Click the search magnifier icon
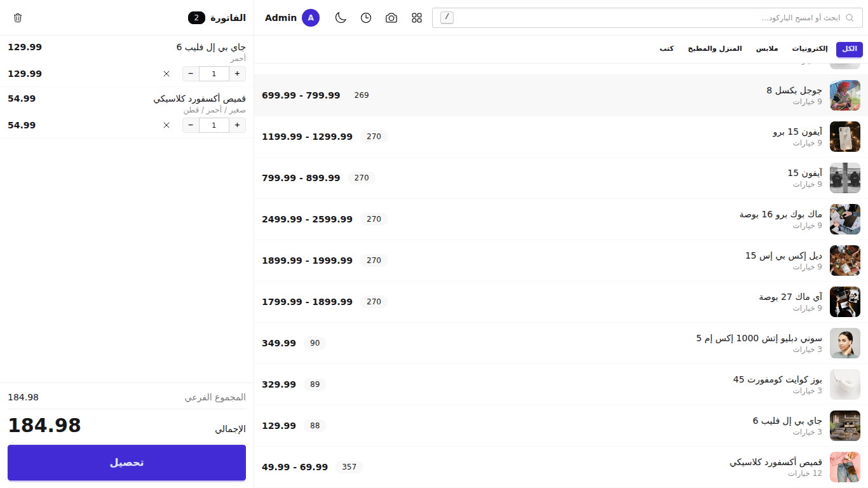 (x=850, y=18)
